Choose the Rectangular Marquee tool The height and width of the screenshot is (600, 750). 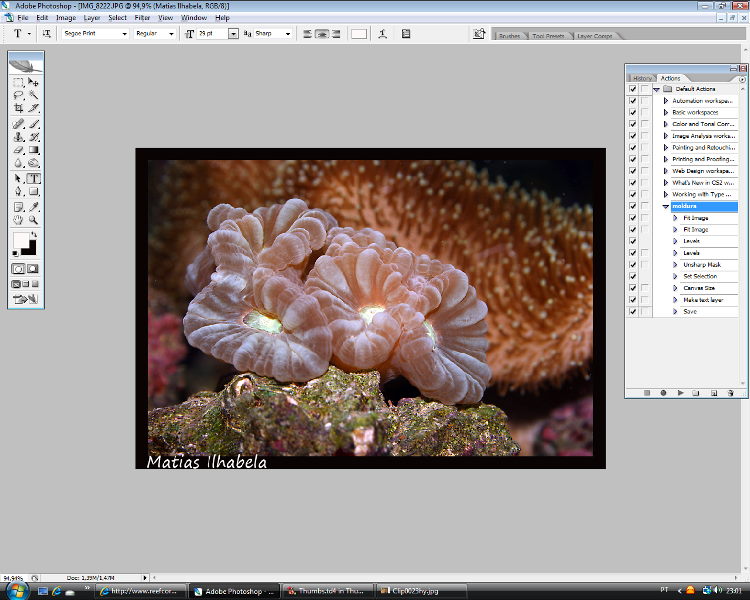[19, 81]
